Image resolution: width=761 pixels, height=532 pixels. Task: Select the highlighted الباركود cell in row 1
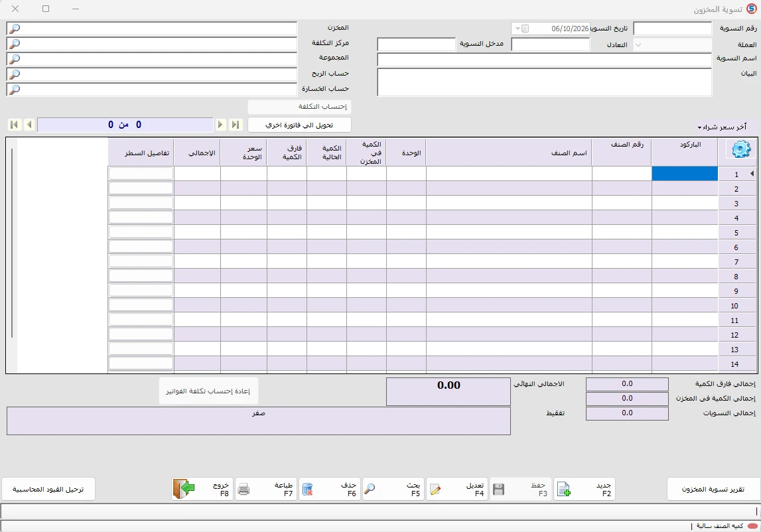684,174
